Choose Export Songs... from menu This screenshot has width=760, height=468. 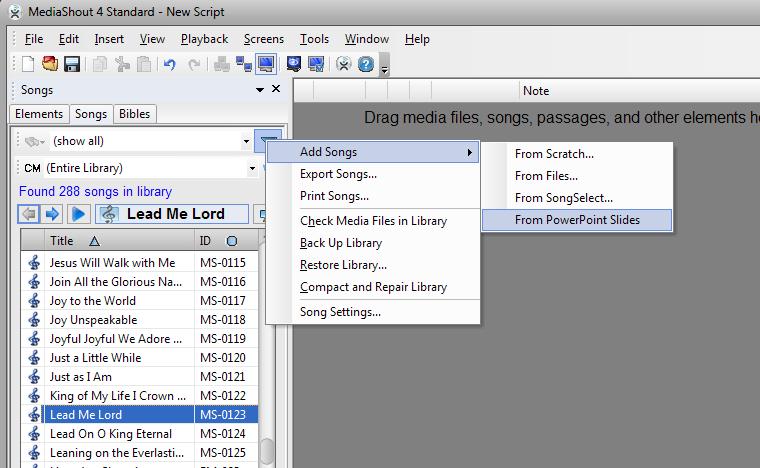tap(373, 174)
